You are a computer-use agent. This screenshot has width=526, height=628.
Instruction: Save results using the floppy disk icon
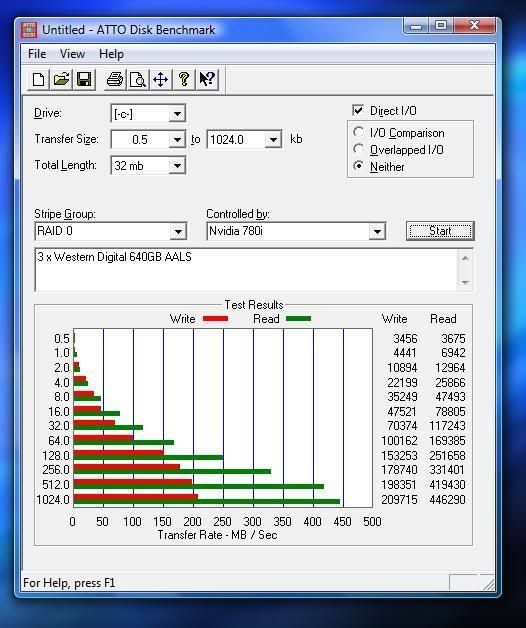84,79
